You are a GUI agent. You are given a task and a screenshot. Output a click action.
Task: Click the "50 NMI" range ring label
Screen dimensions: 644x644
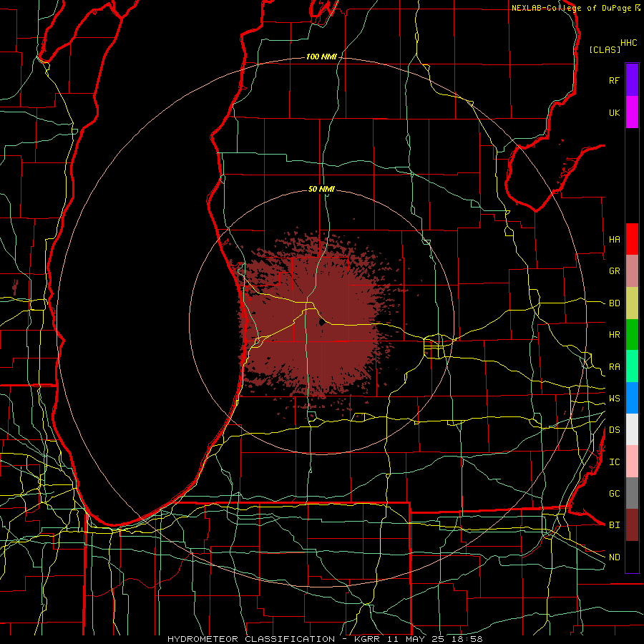tap(321, 190)
